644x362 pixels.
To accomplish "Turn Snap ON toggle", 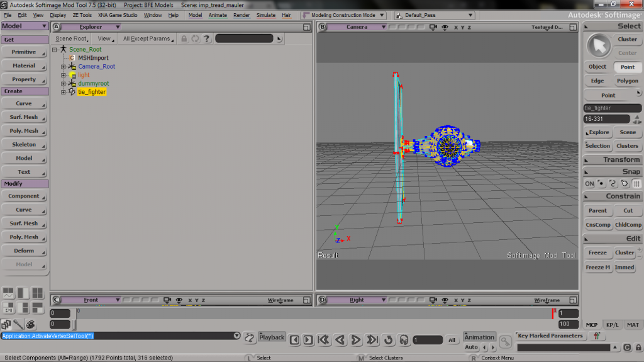I will [x=589, y=184].
